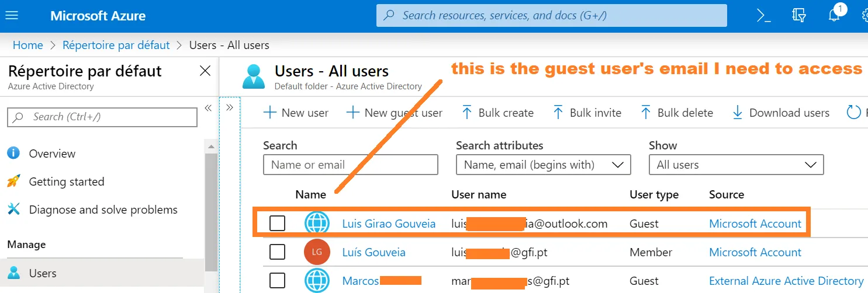
Task: Open the Show All users dropdown
Action: click(736, 165)
